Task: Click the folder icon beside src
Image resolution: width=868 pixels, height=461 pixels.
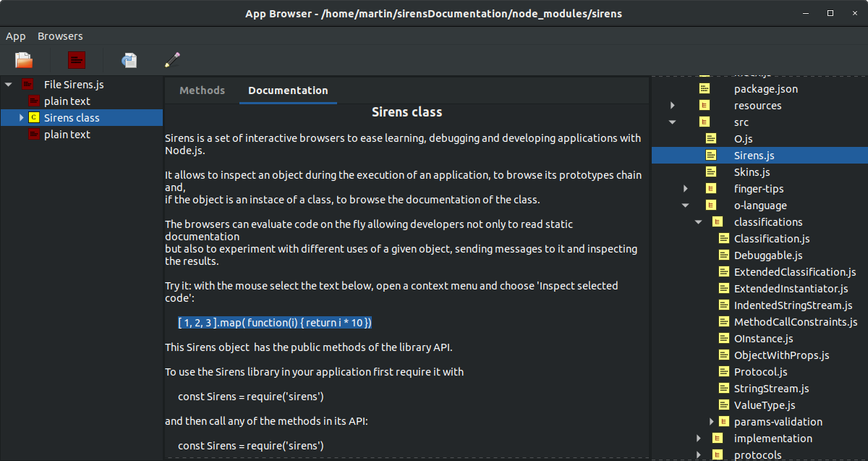Action: pyautogui.click(x=705, y=122)
